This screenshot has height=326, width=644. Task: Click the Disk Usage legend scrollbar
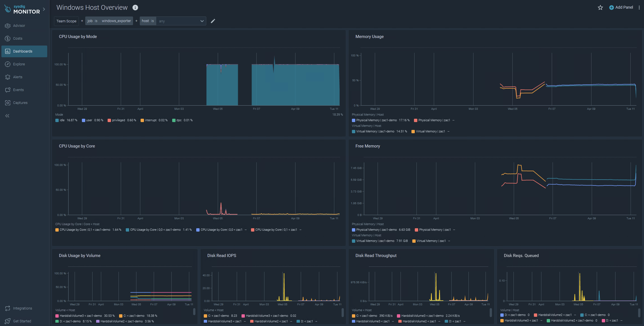[194, 312]
